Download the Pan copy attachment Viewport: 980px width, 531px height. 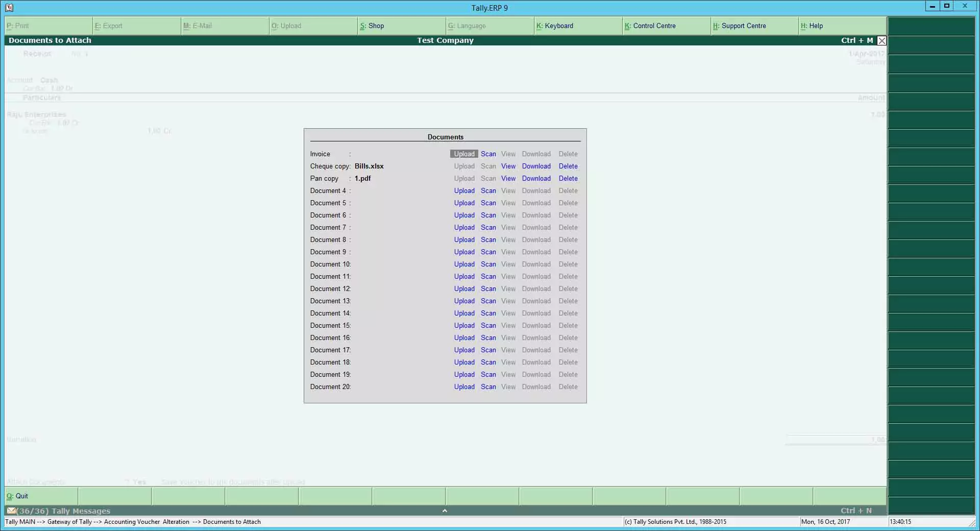pyautogui.click(x=536, y=178)
